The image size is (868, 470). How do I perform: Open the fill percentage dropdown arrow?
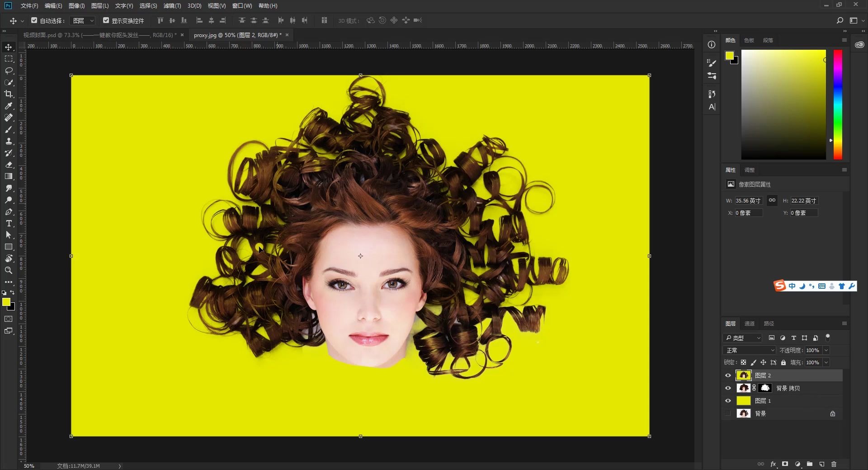[x=826, y=362]
